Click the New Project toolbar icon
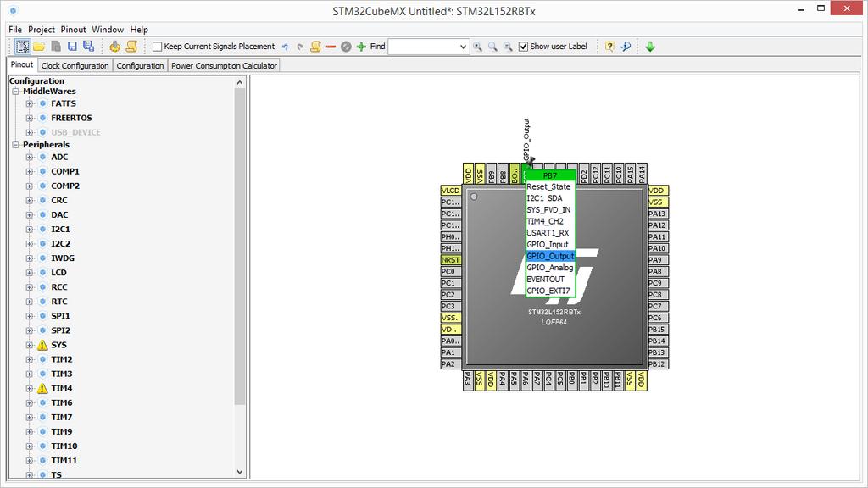 (x=23, y=47)
